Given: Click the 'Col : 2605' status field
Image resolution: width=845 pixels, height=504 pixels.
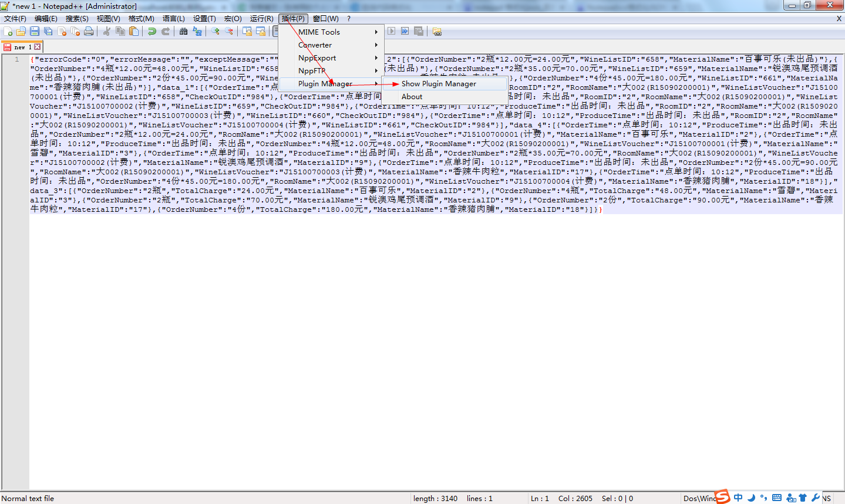Looking at the screenshot, I should [x=575, y=499].
